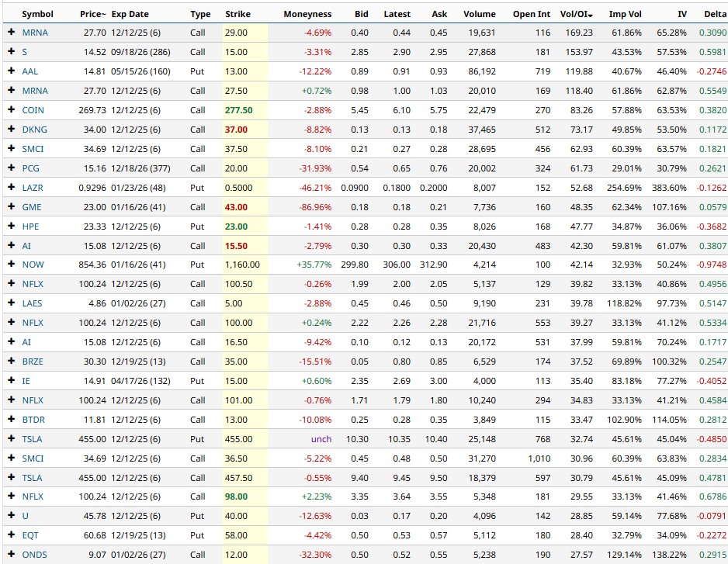Click the plus icon next to BTDR

coord(9,420)
